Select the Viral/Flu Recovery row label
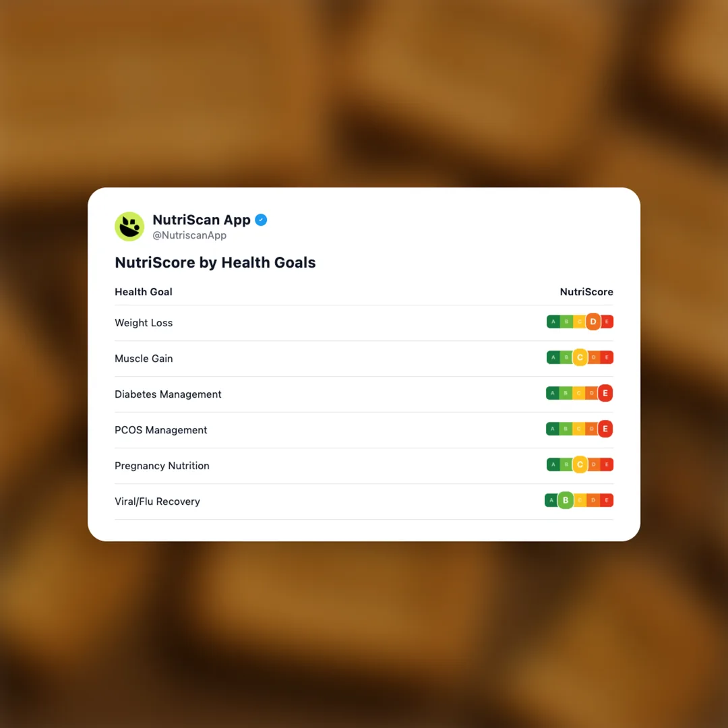The width and height of the screenshot is (728, 728). pos(157,502)
